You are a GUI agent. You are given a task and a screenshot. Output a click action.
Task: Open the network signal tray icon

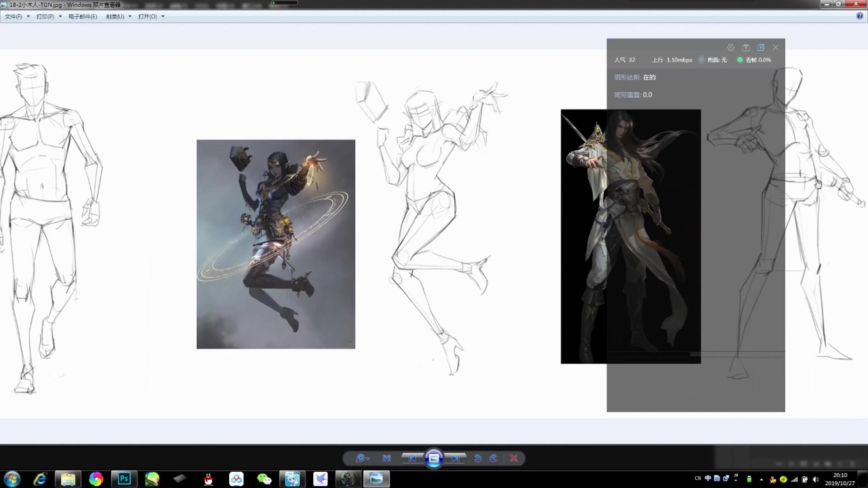(794, 479)
